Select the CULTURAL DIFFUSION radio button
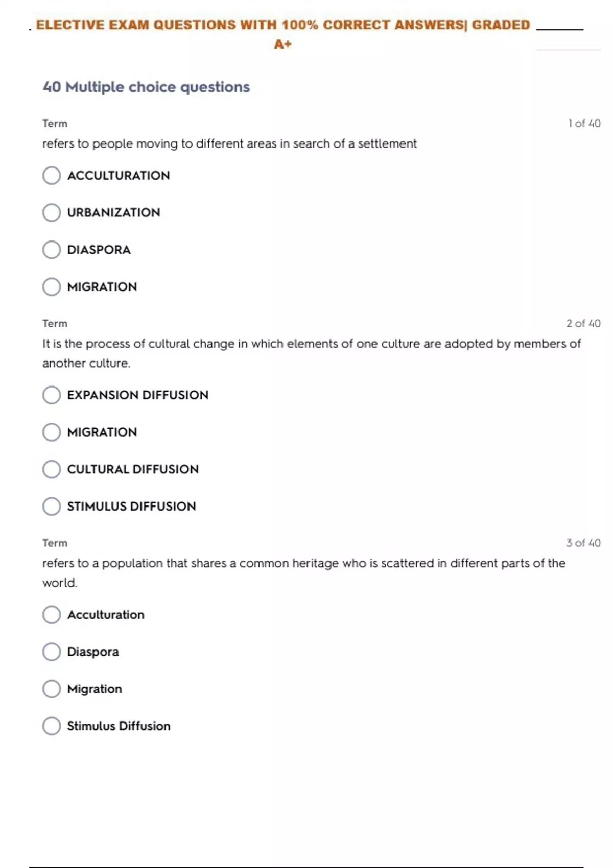This screenshot has width=613, height=868. [x=52, y=469]
